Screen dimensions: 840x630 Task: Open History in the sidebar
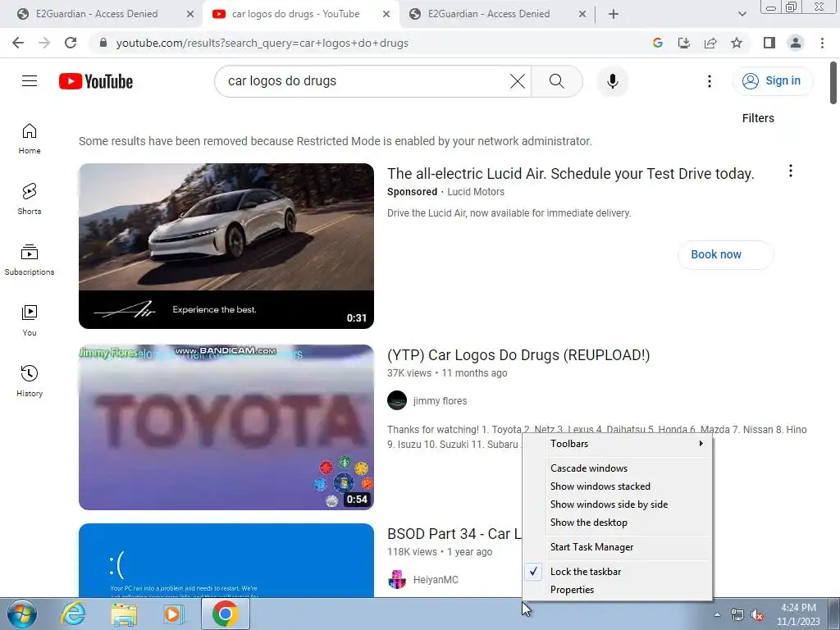(30, 381)
